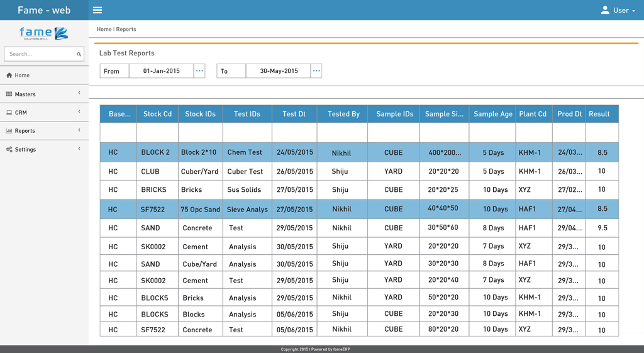Click the Cuber Test cell

click(247, 171)
